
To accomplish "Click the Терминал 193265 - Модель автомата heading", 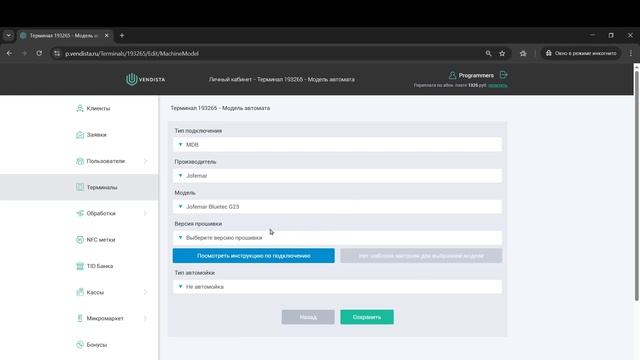I will (220, 108).
